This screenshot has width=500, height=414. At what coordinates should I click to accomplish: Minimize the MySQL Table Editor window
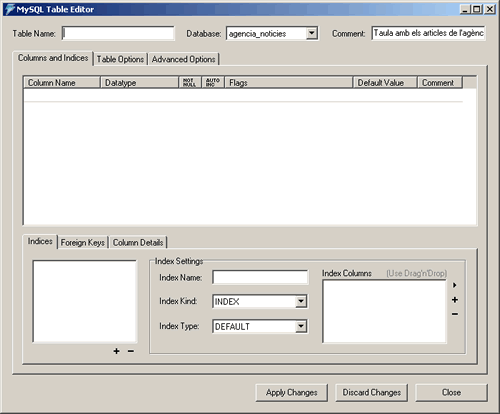coord(465,9)
